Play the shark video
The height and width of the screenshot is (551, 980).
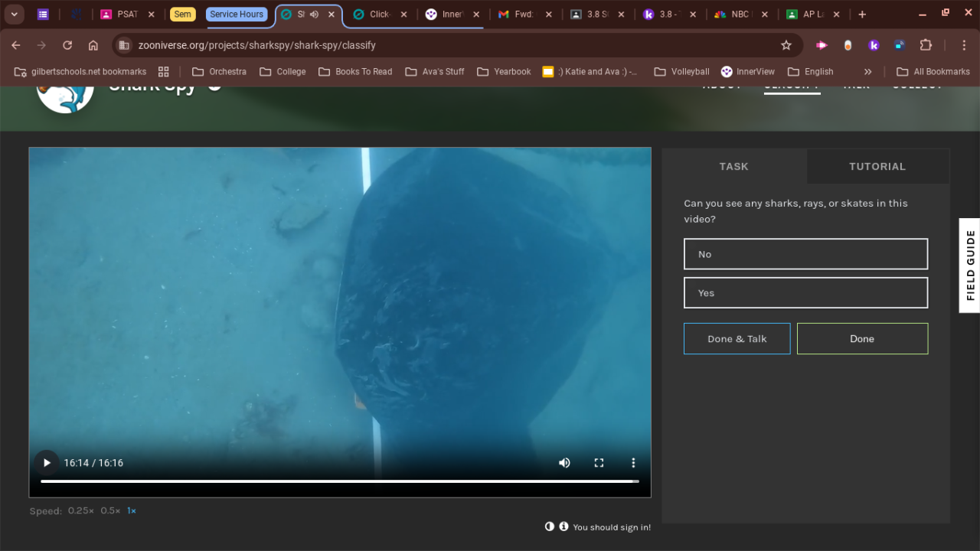tap(47, 462)
